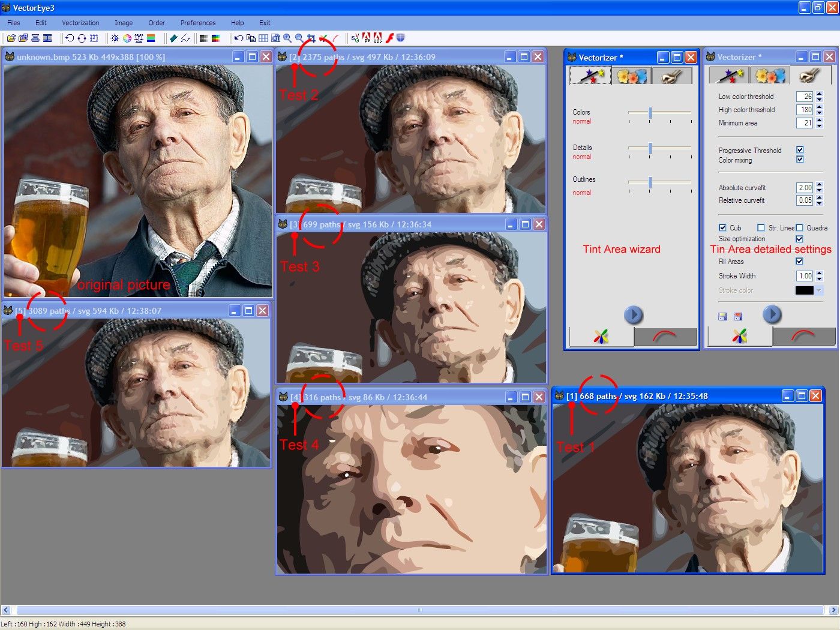This screenshot has height=630, width=840.
Task: Open the Zoom In tool
Action: [287, 38]
